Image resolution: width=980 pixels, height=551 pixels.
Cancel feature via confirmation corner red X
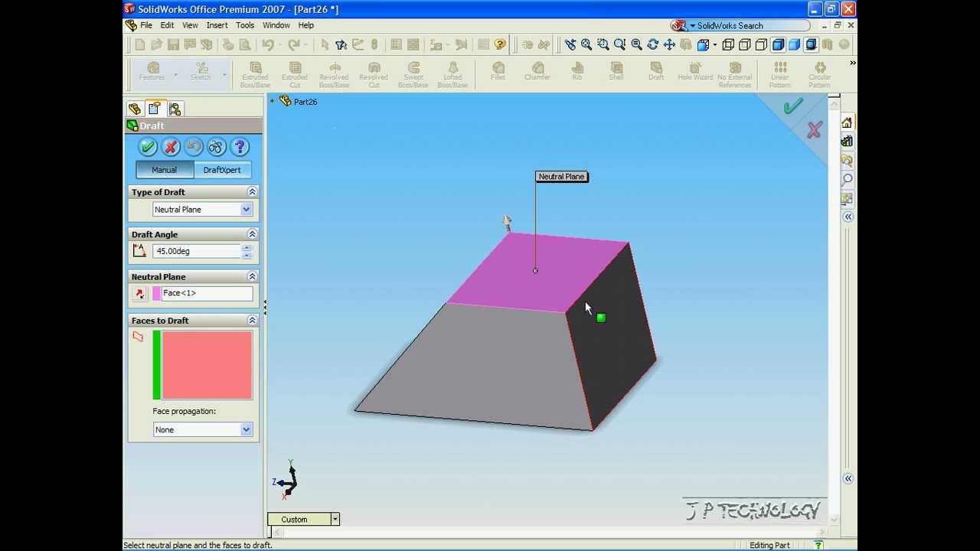click(814, 130)
